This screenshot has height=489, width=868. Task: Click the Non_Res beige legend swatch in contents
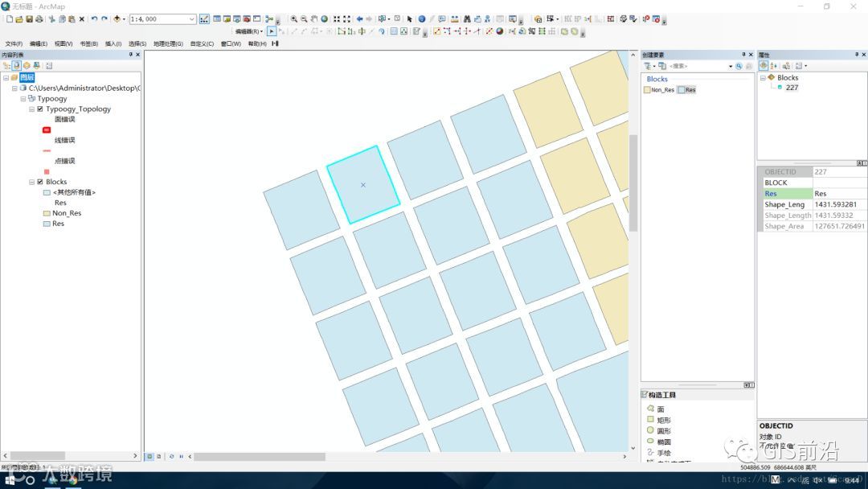click(x=47, y=213)
